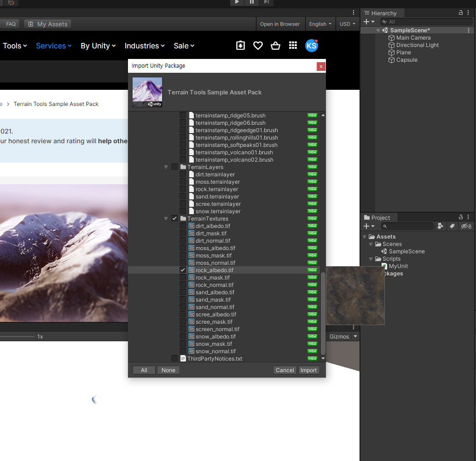Screen dimensions: 476x461
Task: Click the rock_albedo.tif texture file icon
Action: point(192,270)
